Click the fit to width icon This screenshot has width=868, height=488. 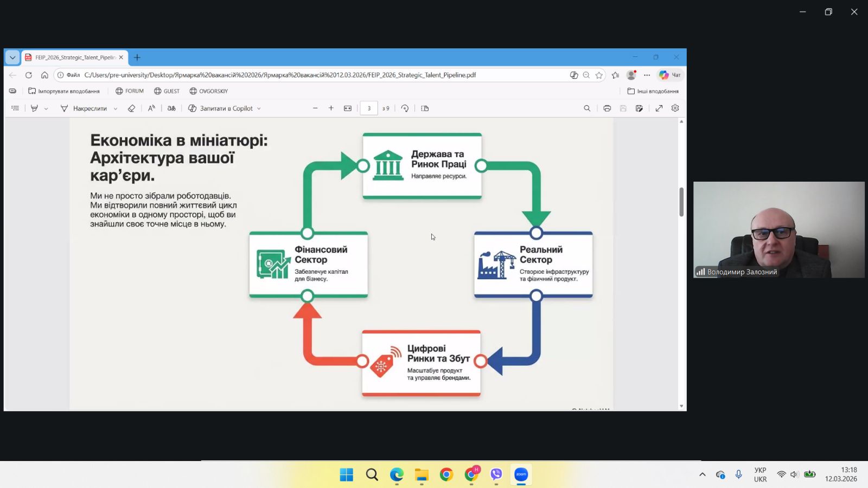click(x=348, y=108)
